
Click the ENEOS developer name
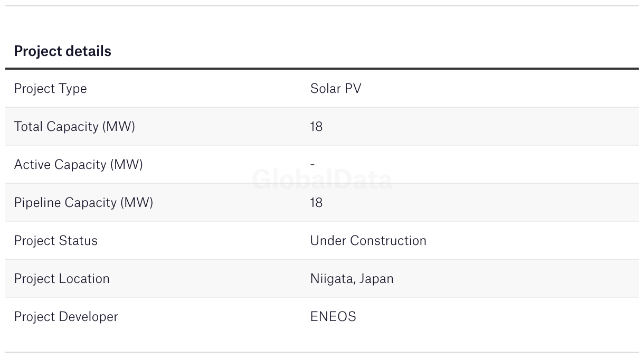333,317
